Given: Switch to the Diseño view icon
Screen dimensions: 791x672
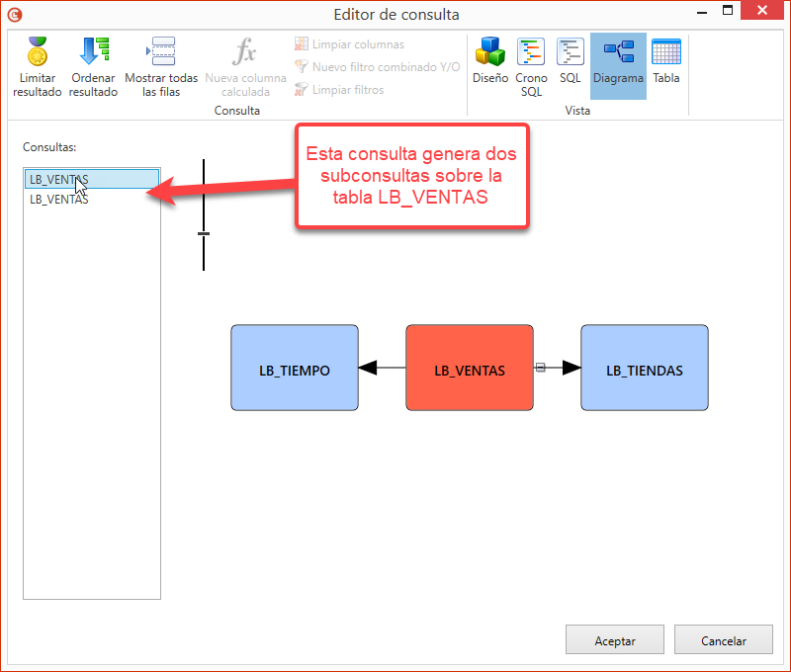Looking at the screenshot, I should click(489, 66).
